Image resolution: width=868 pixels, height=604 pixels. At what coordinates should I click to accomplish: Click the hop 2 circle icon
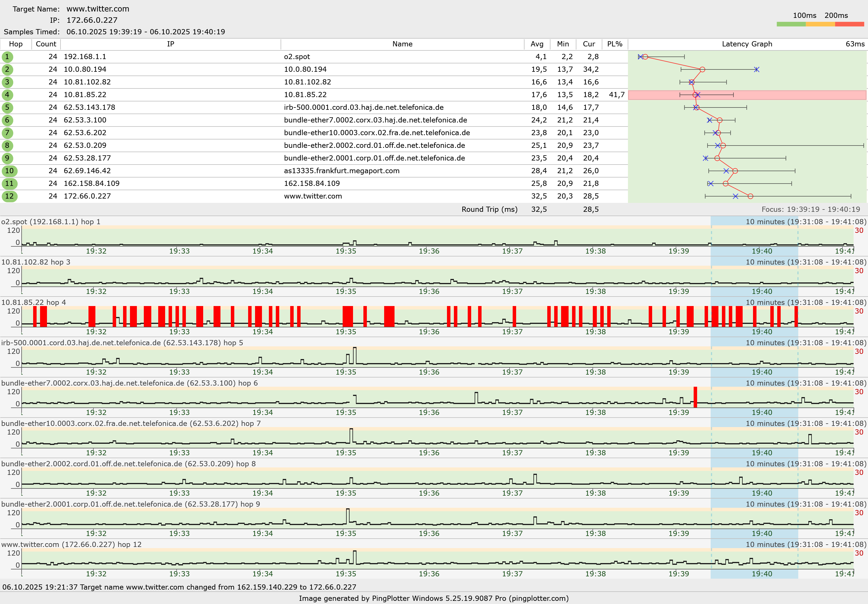point(7,69)
